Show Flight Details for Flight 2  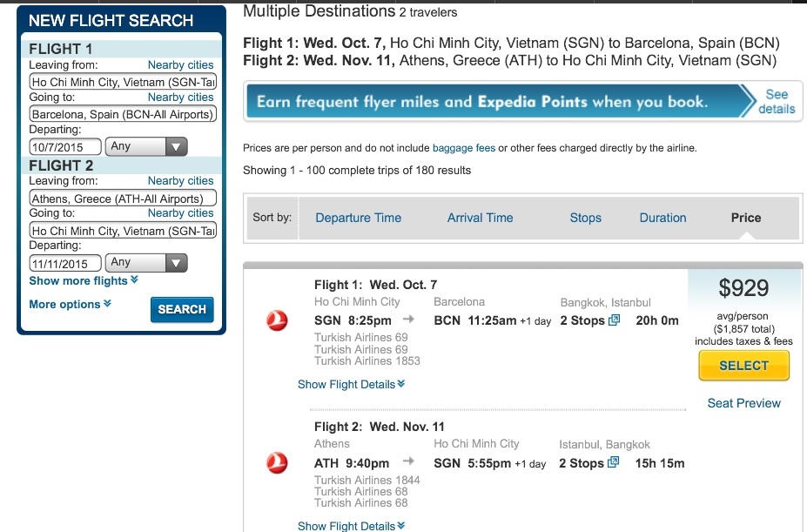tap(351, 526)
